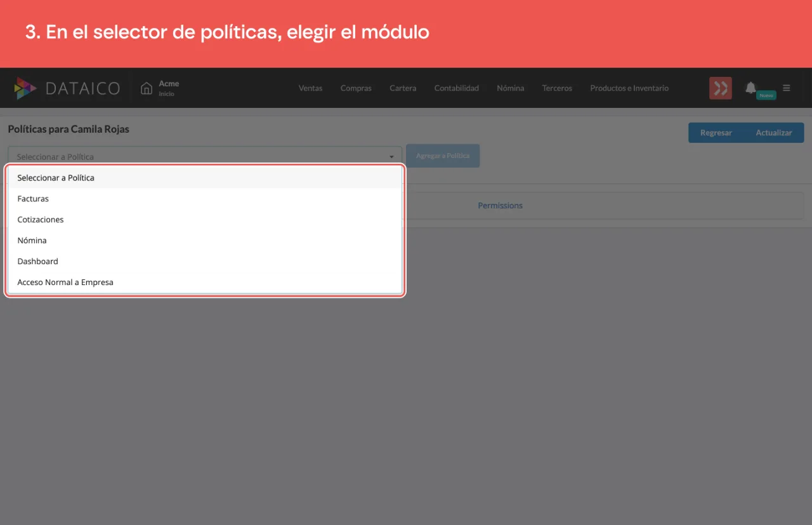Choose Nómina in the policy list
Screen dimensions: 812x525
click(205, 241)
